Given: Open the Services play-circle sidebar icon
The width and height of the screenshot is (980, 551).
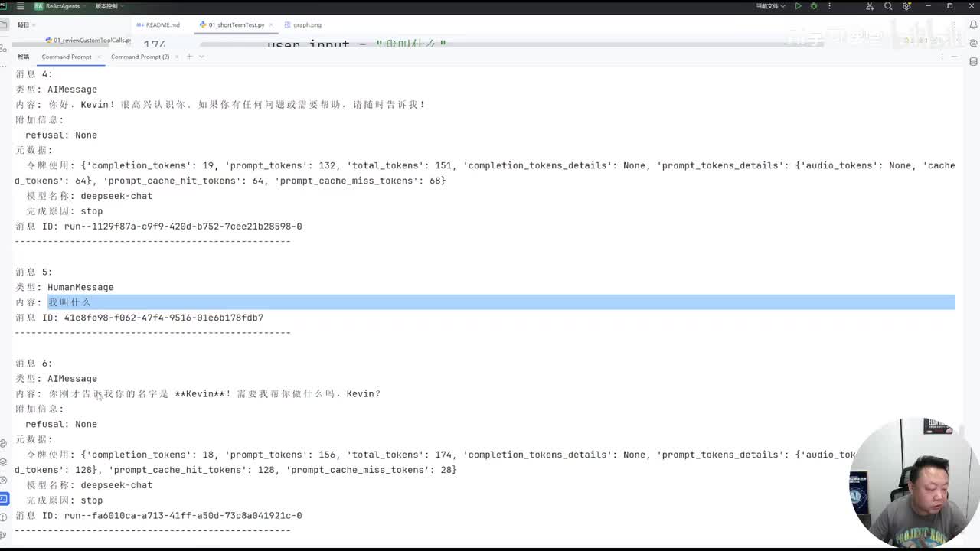Looking at the screenshot, I should pos(4,481).
